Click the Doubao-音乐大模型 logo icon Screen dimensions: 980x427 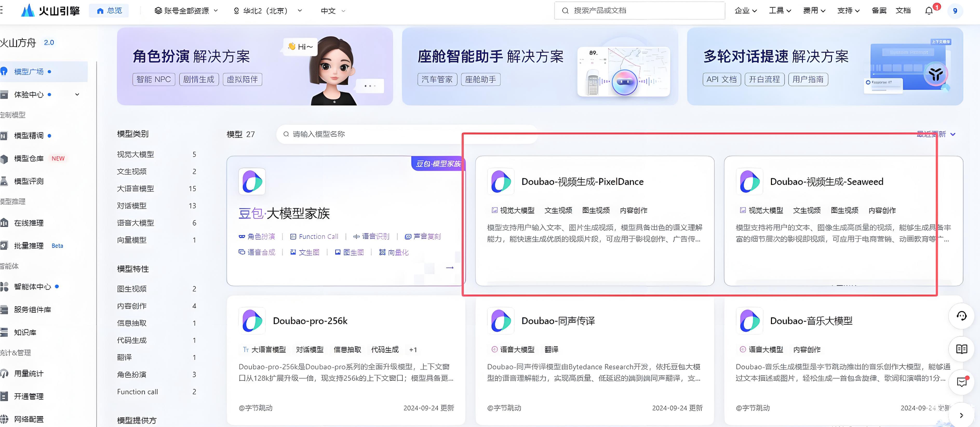click(x=749, y=321)
